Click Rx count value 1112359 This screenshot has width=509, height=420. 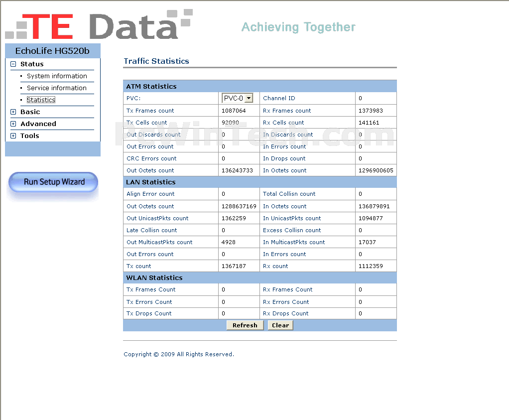371,266
